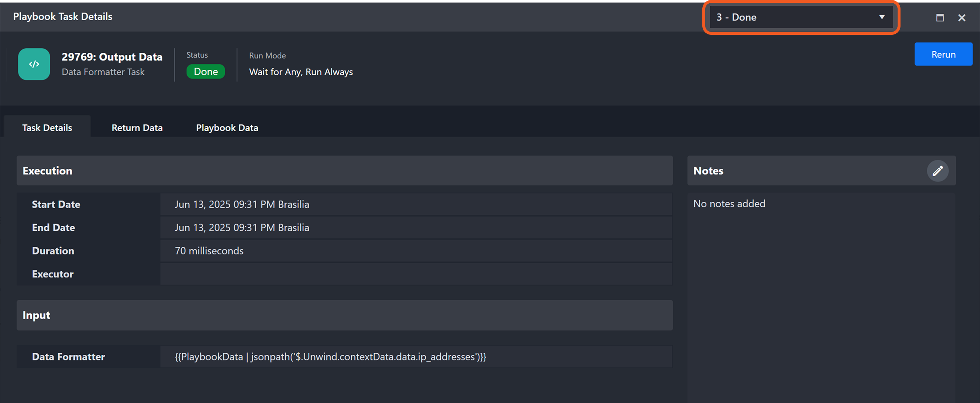The width and height of the screenshot is (980, 403).
Task: Click the 70 milliseconds Duration value
Action: pos(209,251)
